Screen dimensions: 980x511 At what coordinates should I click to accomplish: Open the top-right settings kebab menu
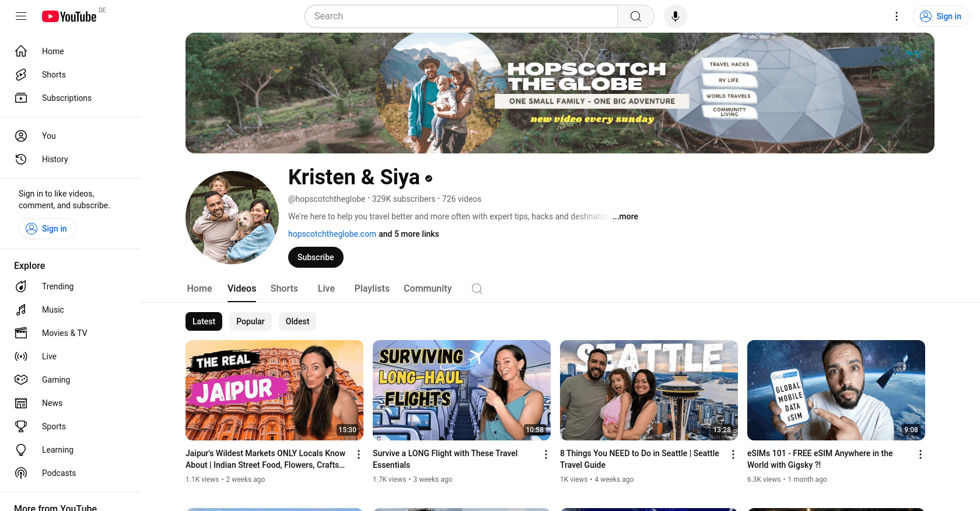(897, 16)
